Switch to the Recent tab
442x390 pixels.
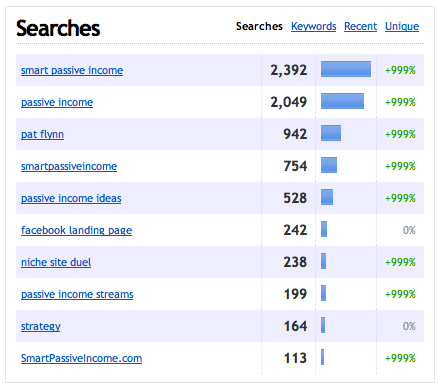pyautogui.click(x=360, y=26)
